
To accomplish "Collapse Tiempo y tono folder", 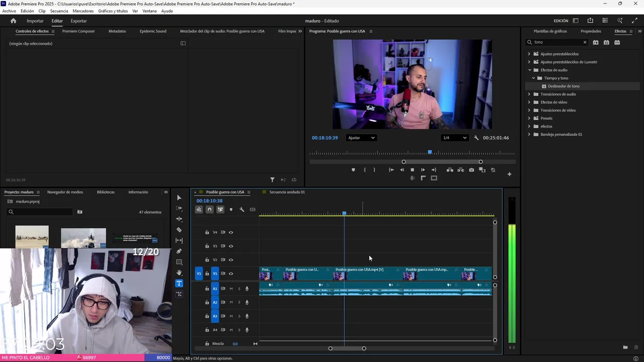I will tap(534, 78).
